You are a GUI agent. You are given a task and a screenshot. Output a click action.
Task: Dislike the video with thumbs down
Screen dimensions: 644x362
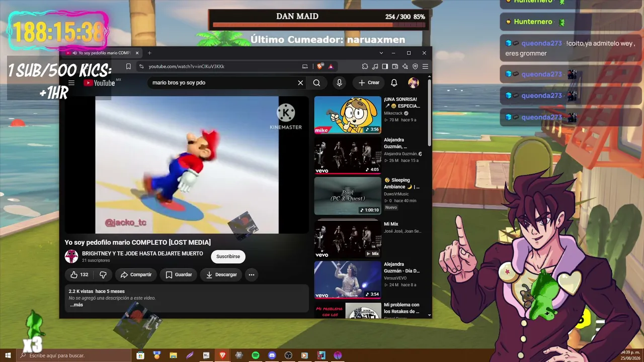[103, 275]
